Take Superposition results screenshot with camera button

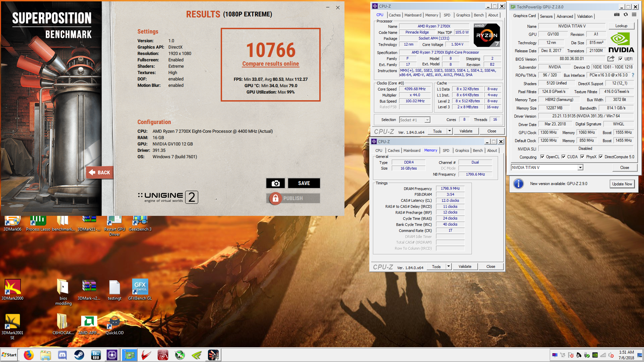(275, 183)
